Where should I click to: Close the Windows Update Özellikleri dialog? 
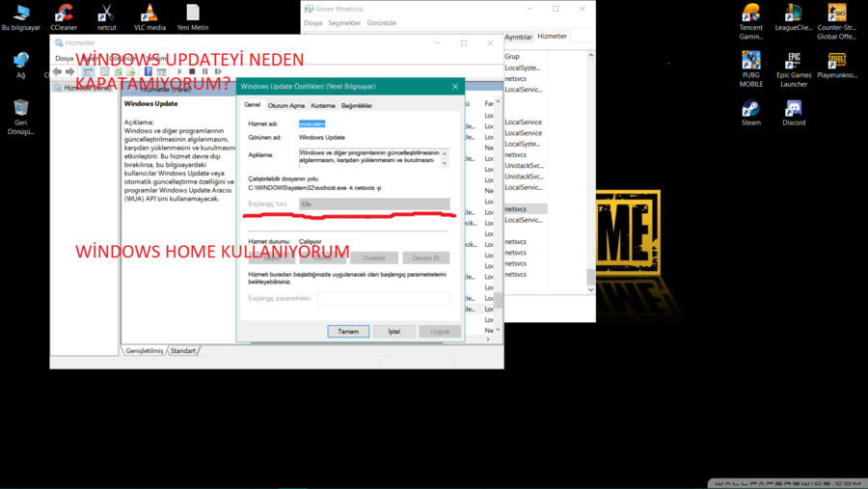tap(455, 87)
